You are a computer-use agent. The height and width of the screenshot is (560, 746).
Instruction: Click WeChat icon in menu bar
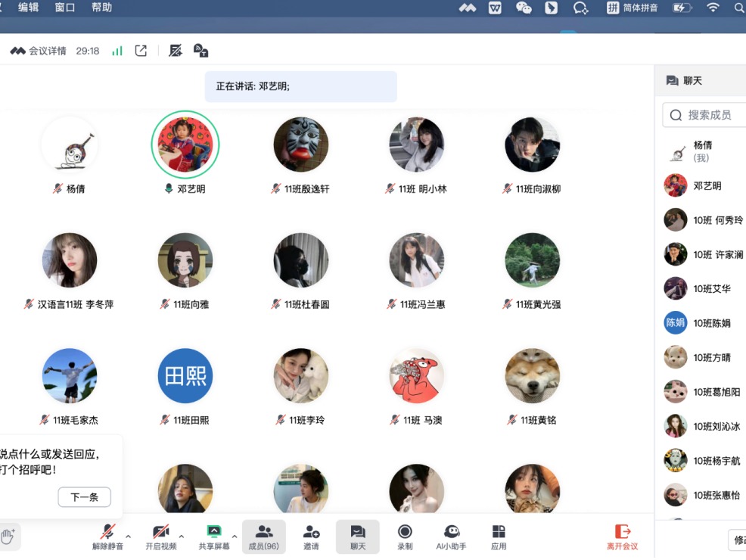[x=524, y=8]
